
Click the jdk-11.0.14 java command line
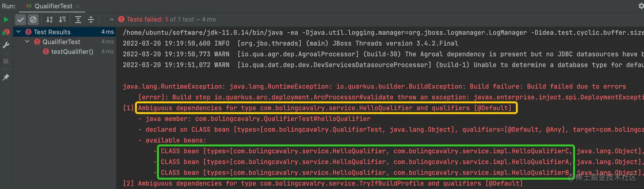(383, 32)
